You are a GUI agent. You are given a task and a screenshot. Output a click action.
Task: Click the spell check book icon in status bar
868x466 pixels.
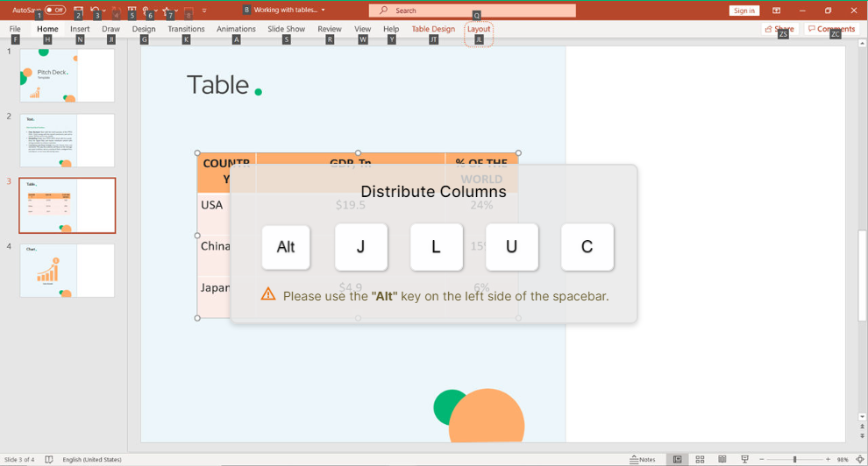point(49,459)
